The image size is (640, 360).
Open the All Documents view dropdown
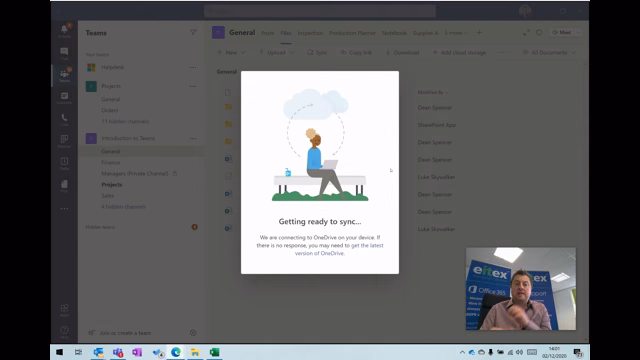pos(549,53)
